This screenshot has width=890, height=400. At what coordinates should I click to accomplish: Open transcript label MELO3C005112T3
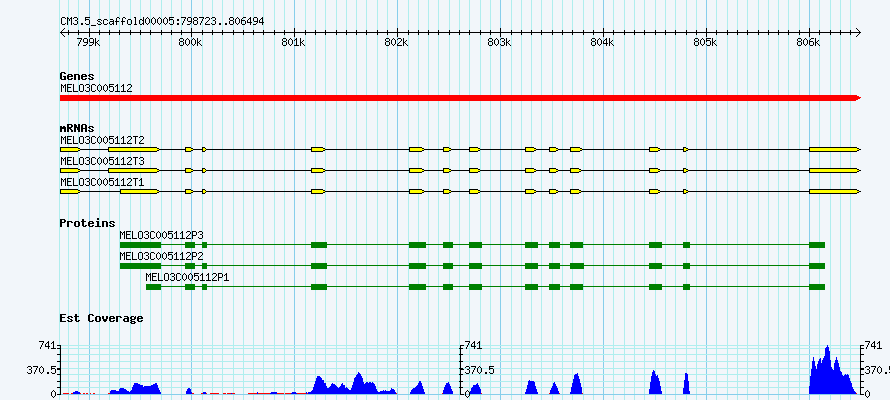pos(102,162)
